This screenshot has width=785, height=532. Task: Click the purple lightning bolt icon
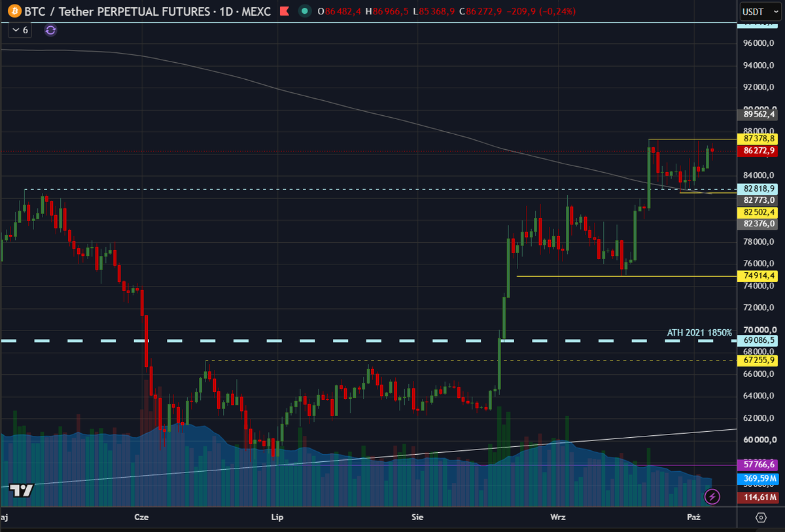[x=712, y=497]
